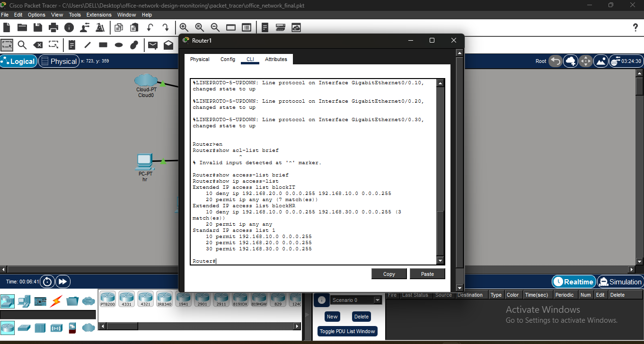Screen dimensions: 644x344
Task: Select the Draw Line tool
Action: pos(88,45)
